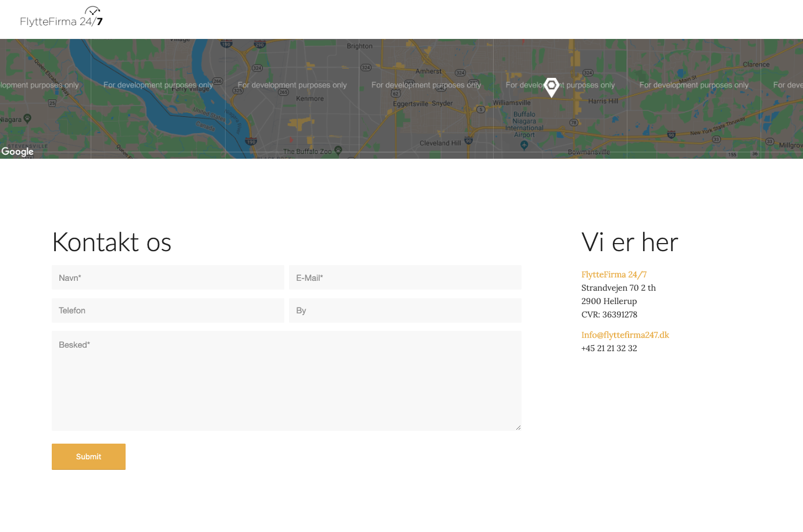Open the FlytteFirma 24/7 address link
The width and height of the screenshot is (803, 532).
point(613,274)
